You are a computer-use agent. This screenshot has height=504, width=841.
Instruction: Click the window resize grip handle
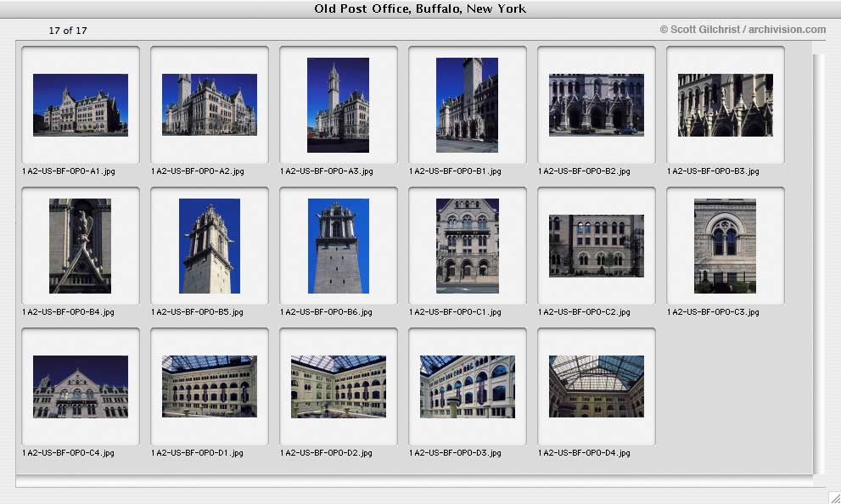coord(834,497)
